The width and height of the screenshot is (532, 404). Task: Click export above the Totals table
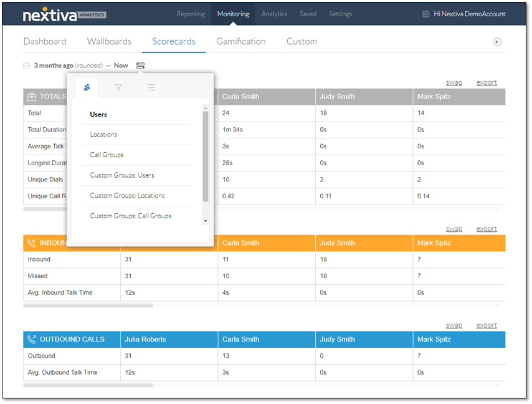[486, 82]
